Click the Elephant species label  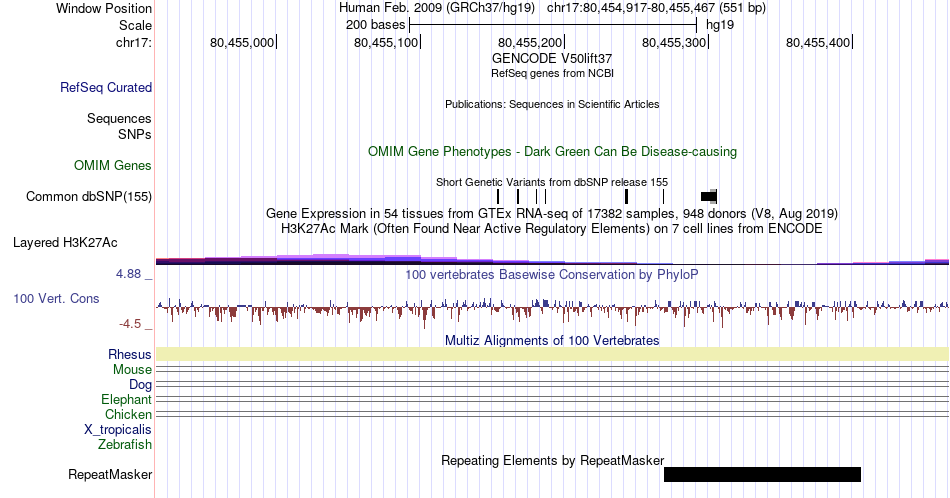(127, 399)
